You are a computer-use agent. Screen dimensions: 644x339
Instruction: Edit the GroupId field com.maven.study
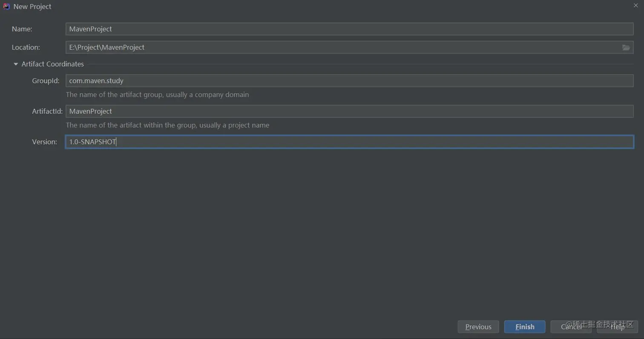pyautogui.click(x=349, y=81)
